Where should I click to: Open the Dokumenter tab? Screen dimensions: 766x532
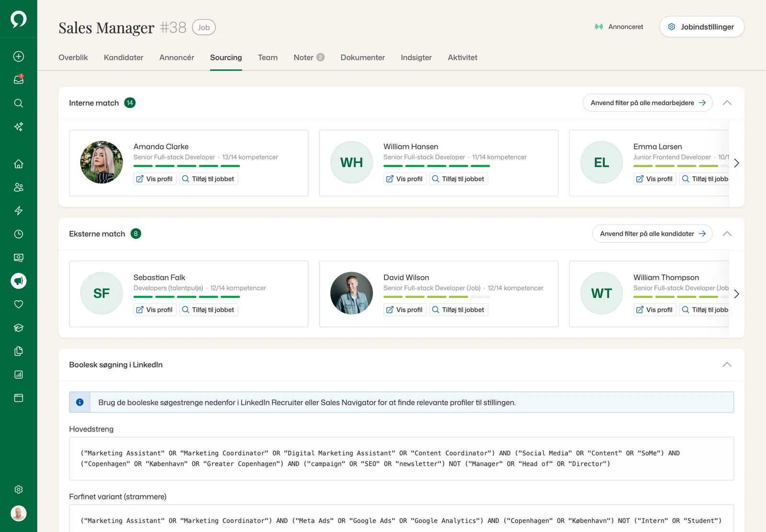click(x=362, y=57)
